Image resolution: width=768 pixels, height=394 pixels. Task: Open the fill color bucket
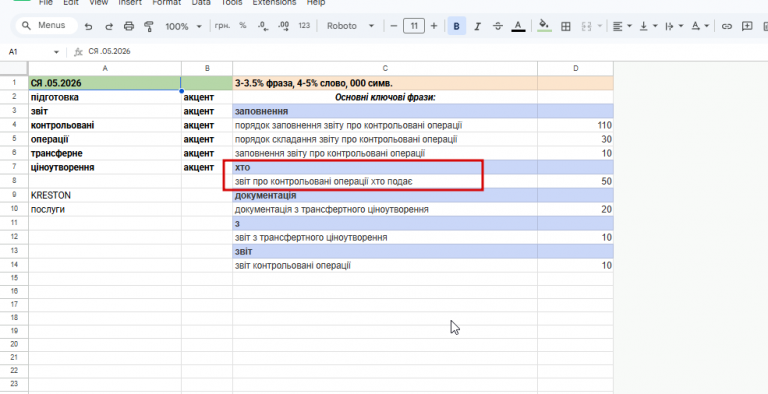544,26
